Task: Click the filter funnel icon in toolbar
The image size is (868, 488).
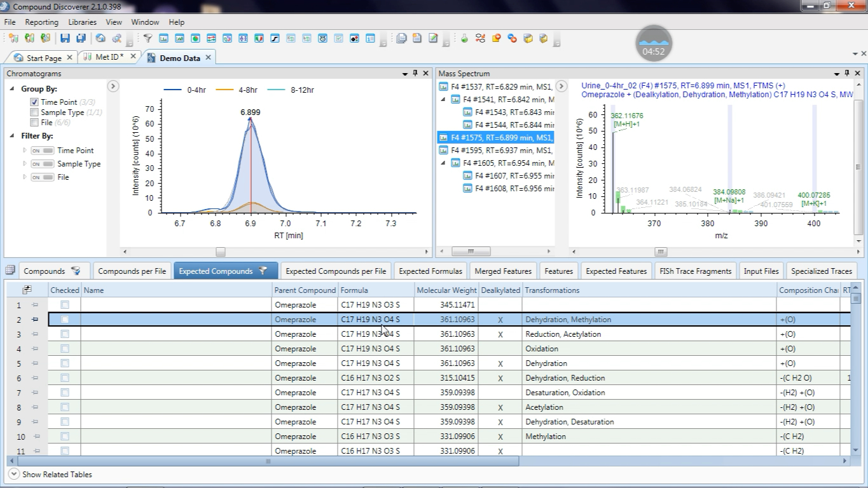Action: [x=148, y=38]
